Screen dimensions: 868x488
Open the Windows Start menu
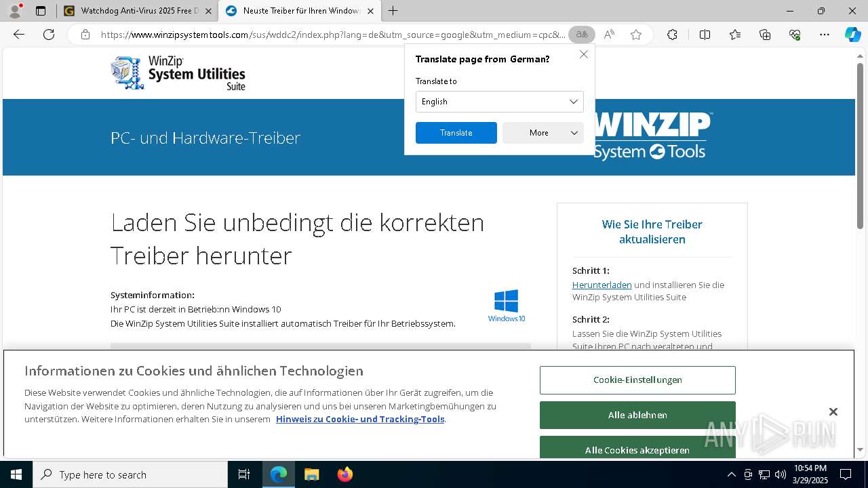coord(16,474)
